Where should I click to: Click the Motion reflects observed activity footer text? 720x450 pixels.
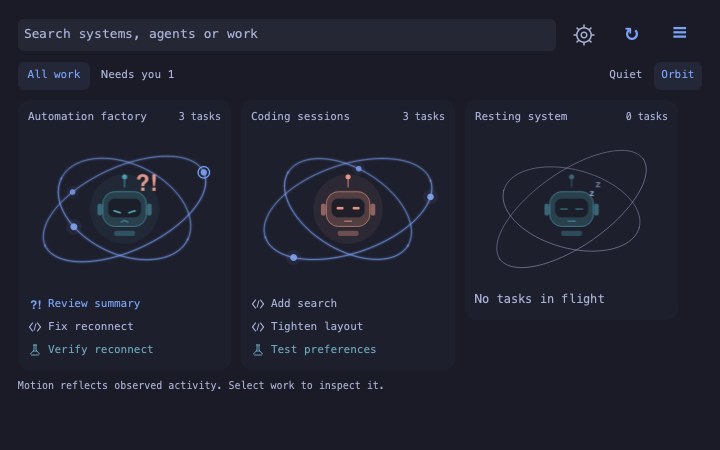pyautogui.click(x=200, y=385)
